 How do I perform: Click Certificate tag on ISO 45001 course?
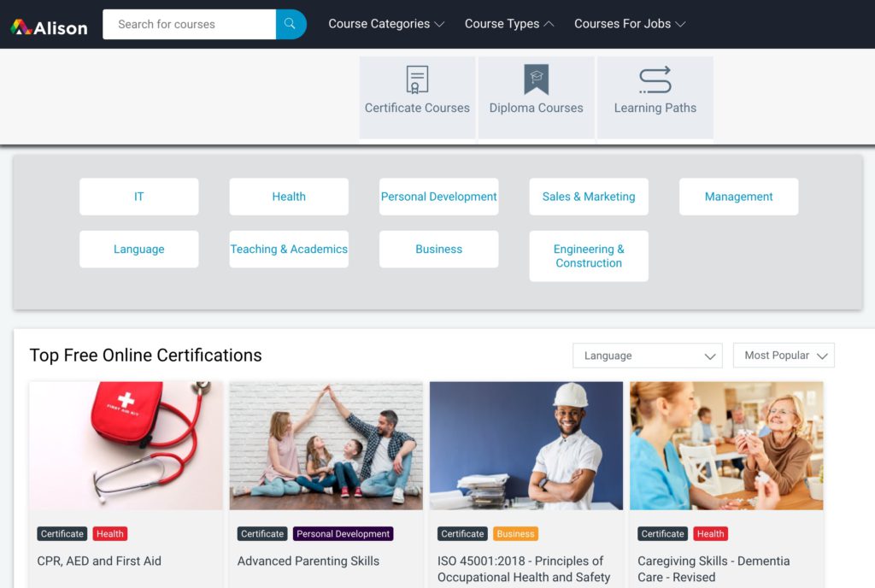click(462, 534)
